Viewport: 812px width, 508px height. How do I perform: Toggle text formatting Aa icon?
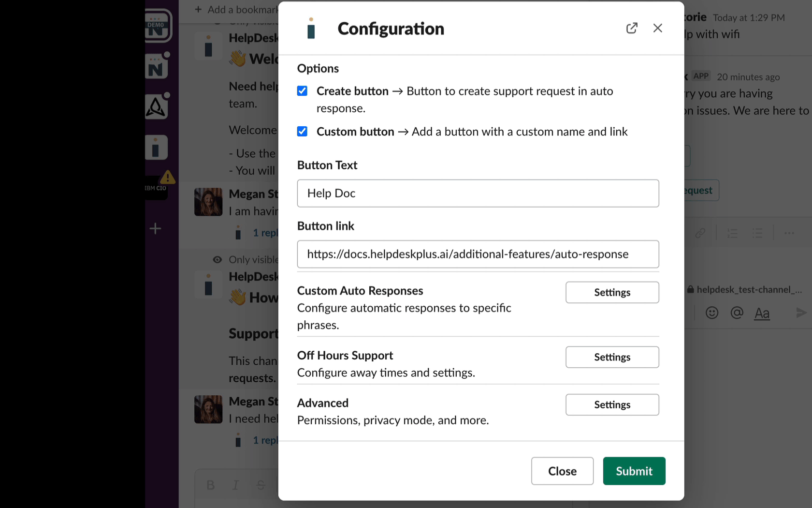pyautogui.click(x=762, y=314)
